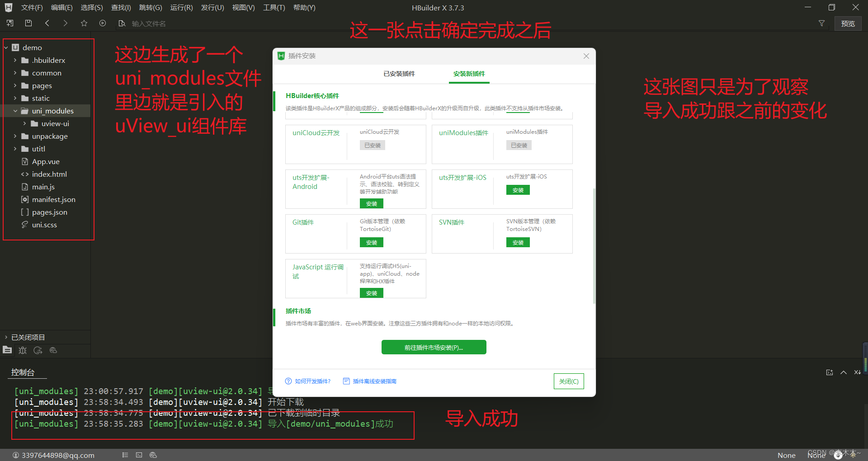Expand the 已关闭项目 section
Viewport: 868px width, 461px height.
click(6, 337)
